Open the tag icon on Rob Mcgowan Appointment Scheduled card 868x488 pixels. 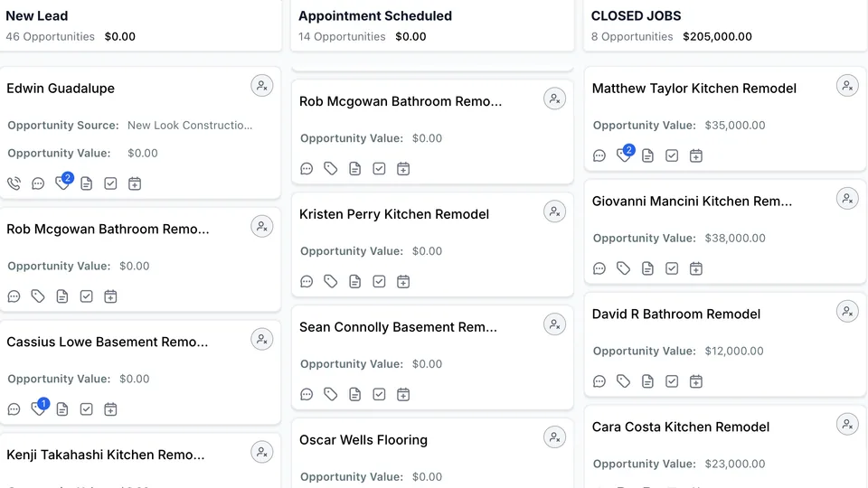click(x=331, y=169)
